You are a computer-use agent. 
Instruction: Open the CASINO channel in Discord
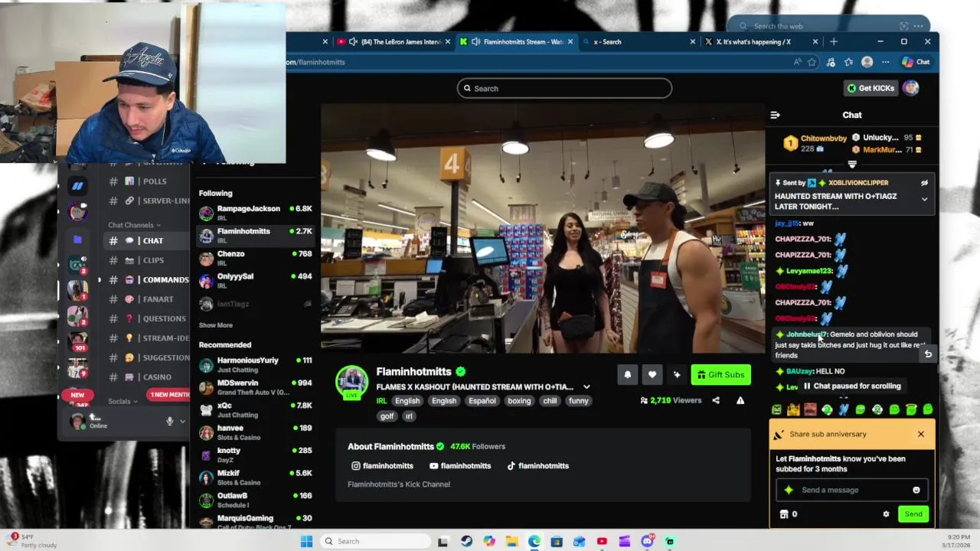(x=147, y=377)
